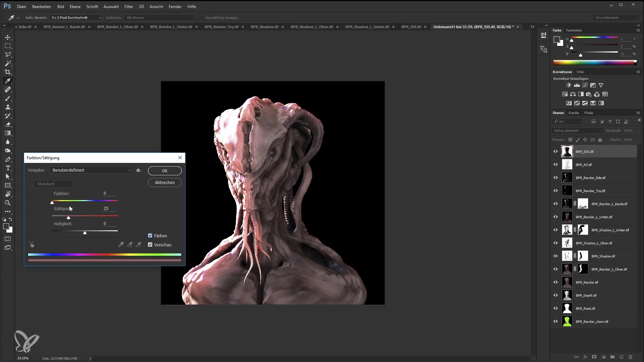Image resolution: width=644 pixels, height=362 pixels.
Task: Open the Bild menu
Action: 61,6
